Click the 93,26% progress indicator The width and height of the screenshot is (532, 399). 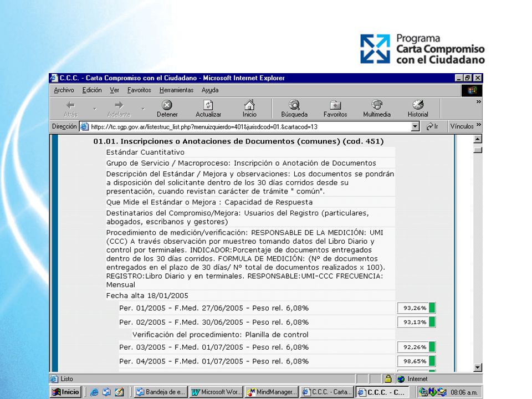pos(416,308)
